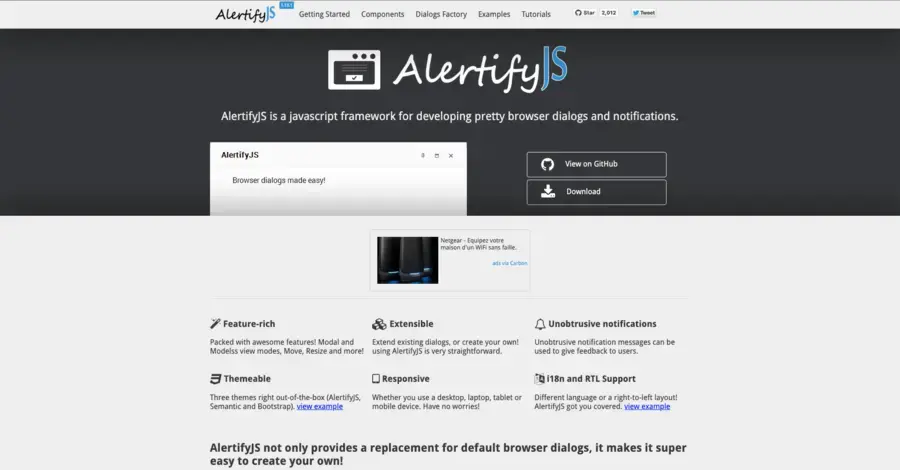This screenshot has height=470, width=900.
Task: Click 'AlertifyJS not only provides' heading
Action: (x=448, y=454)
